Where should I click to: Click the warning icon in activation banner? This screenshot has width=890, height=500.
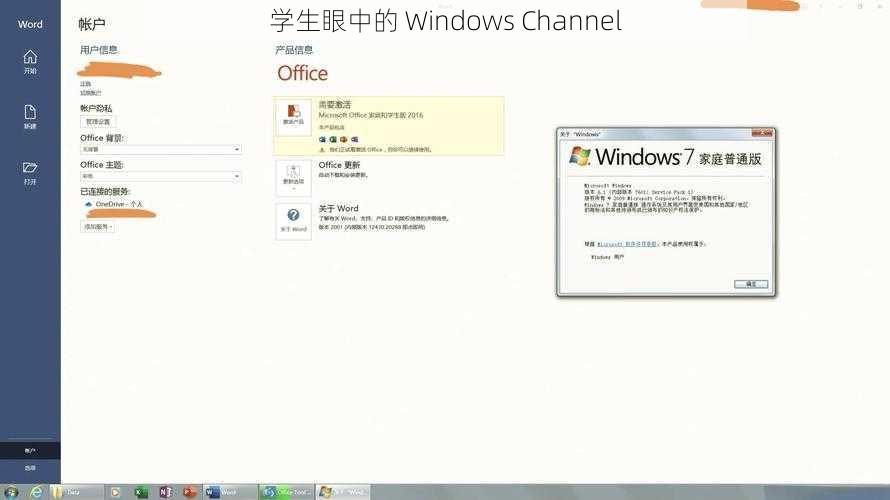point(322,150)
